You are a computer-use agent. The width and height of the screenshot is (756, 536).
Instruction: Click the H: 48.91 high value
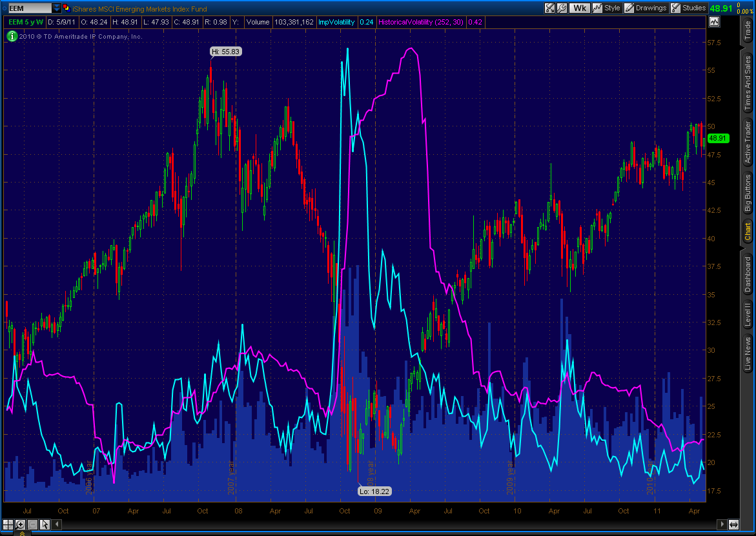tap(125, 22)
